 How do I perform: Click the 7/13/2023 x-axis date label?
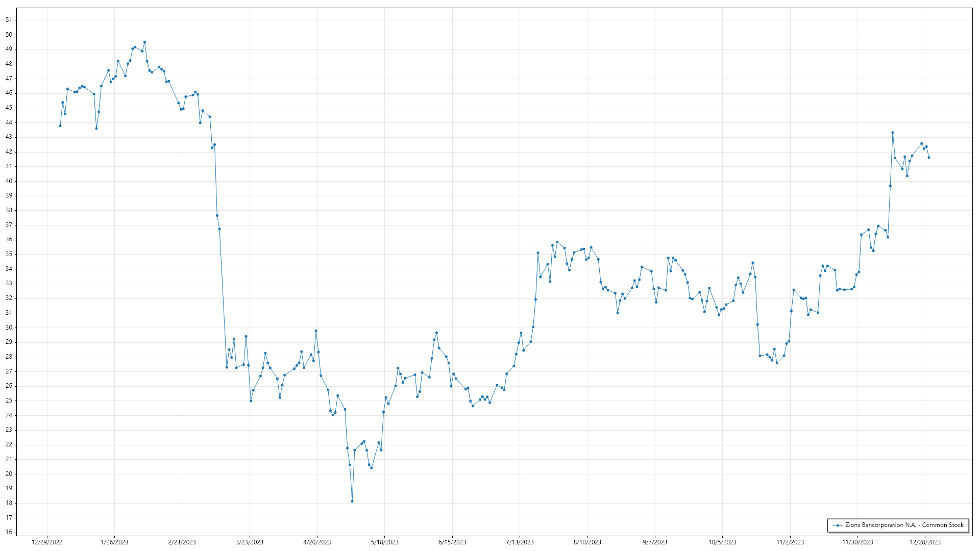(520, 542)
